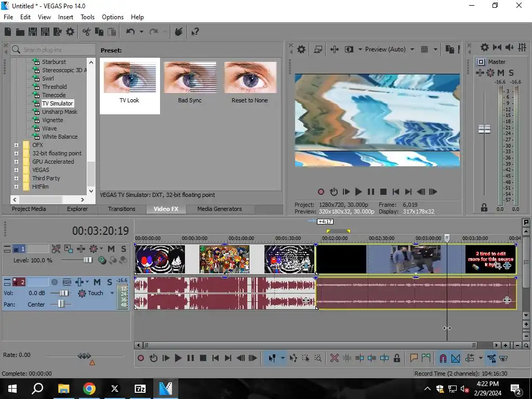532x399 pixels.
Task: Switch to Transitions tab
Action: click(x=122, y=209)
